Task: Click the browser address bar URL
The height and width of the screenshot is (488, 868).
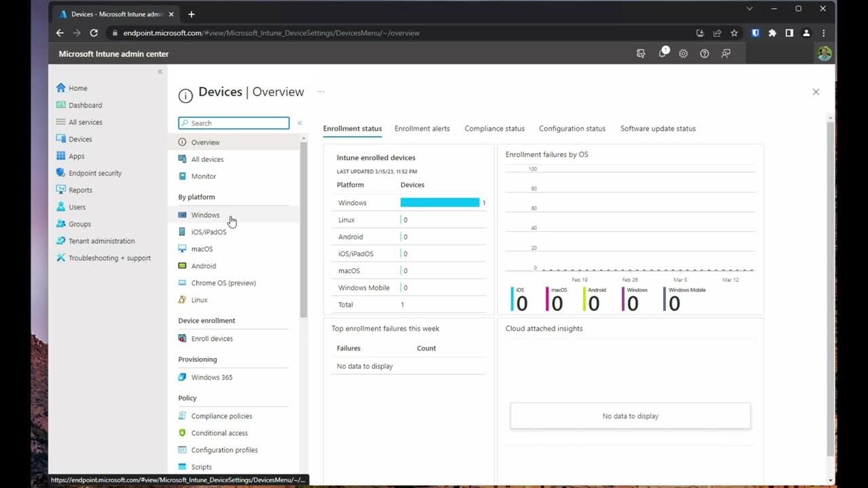Action: pyautogui.click(x=271, y=33)
